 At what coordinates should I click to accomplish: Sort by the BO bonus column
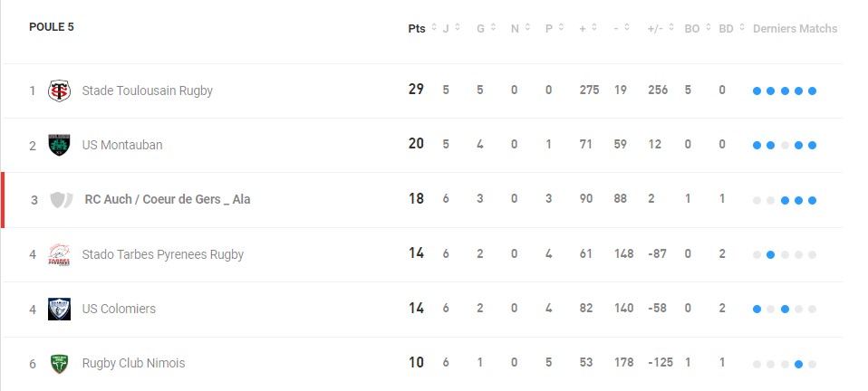pos(698,29)
